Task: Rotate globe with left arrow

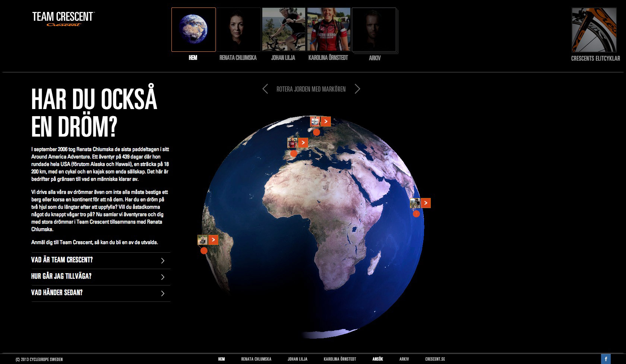Action: [x=265, y=89]
